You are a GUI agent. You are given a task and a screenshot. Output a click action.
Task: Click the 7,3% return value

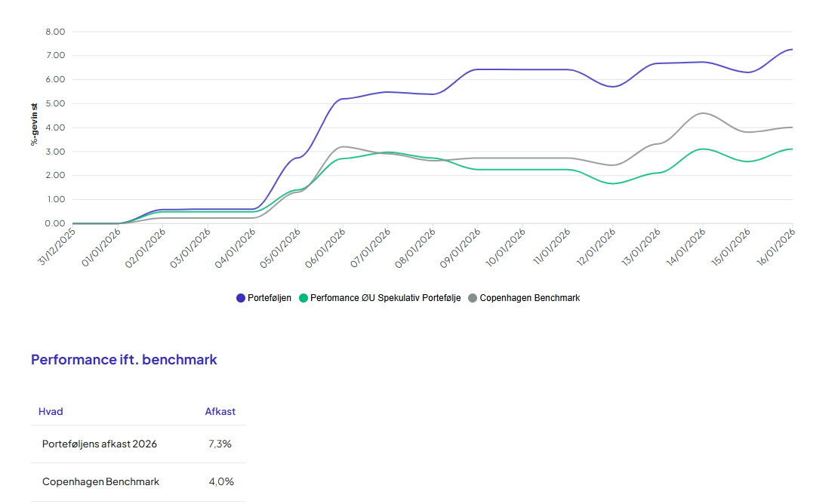[221, 444]
